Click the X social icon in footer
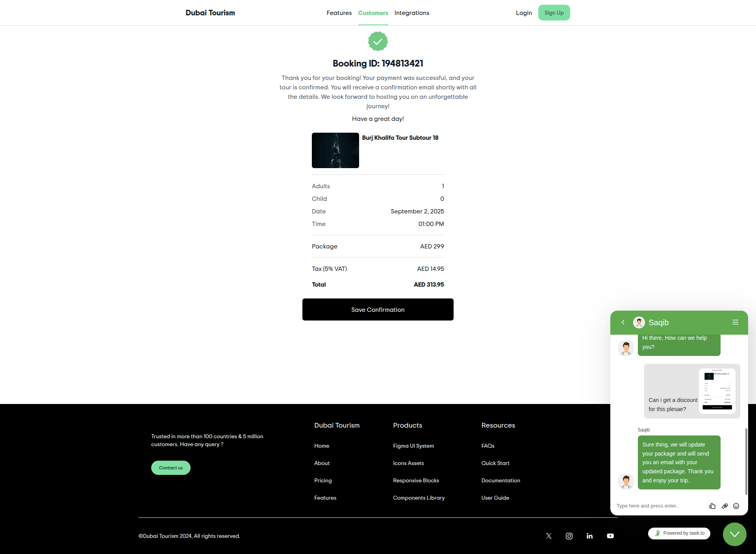756x554 pixels. pos(548,536)
